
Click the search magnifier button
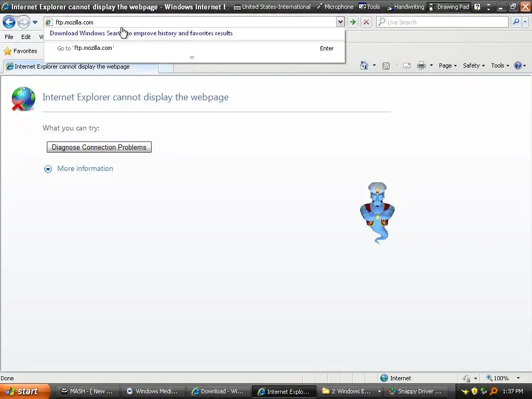516,22
